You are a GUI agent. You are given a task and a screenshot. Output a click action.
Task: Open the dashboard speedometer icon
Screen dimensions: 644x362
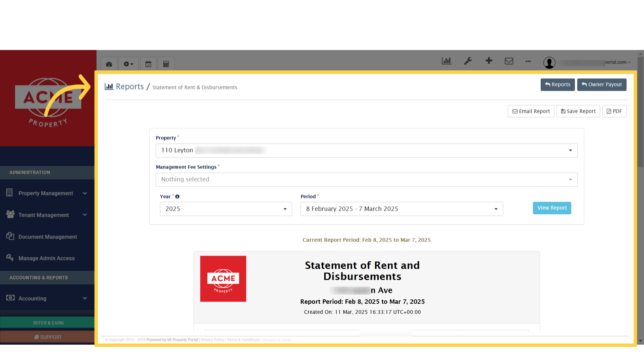coord(109,64)
